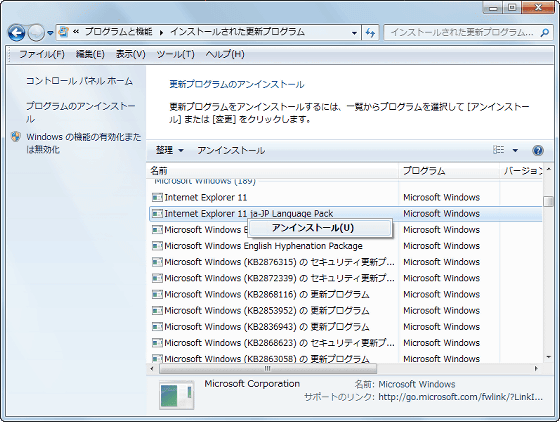Screen dimensions: 560x422
Task: Select the KB2868116 update row
Action: [346, 295]
